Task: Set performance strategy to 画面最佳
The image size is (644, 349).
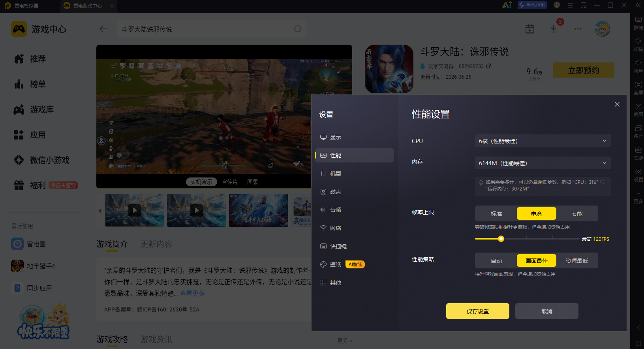Action: pos(537,260)
